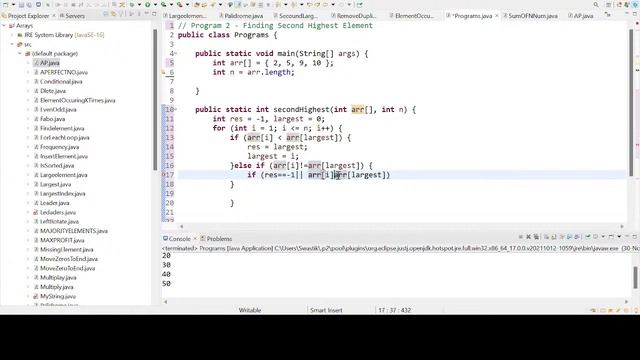Switch to the Problems tab
This screenshot has height=360, width=640.
(216, 239)
